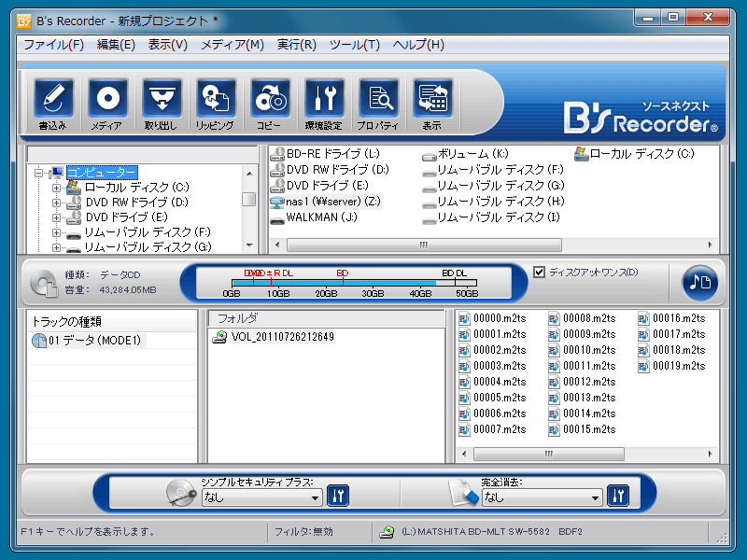Click right arrow of drive list scrollbar
747x560 pixels.
tap(710, 245)
